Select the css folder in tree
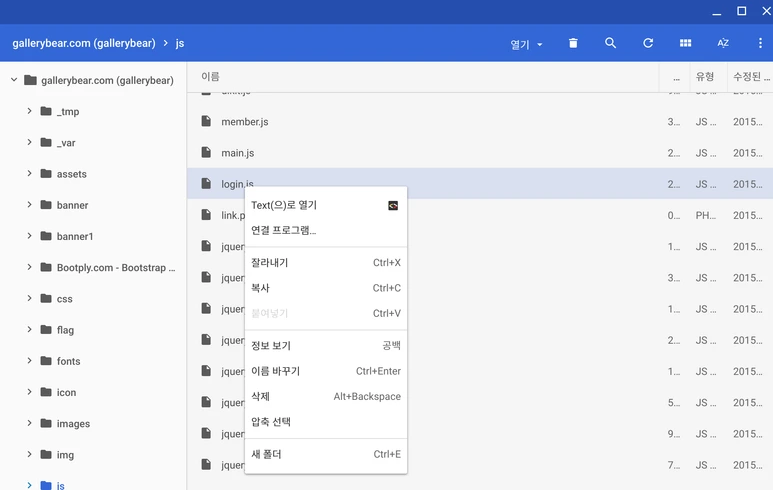 [65, 299]
